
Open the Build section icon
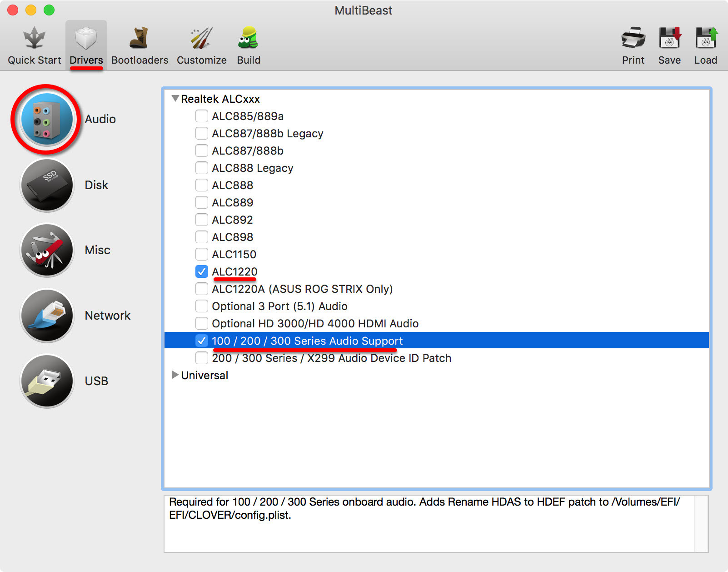[x=249, y=38]
